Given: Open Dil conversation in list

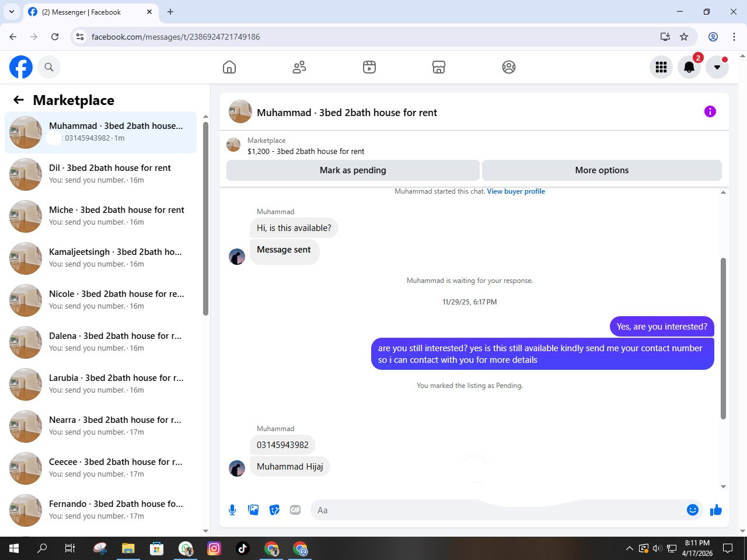Looking at the screenshot, I should coord(100,174).
